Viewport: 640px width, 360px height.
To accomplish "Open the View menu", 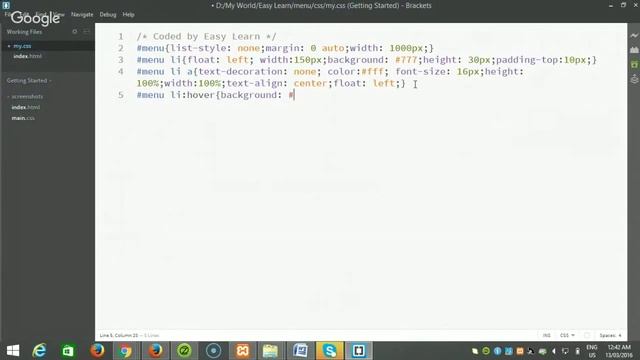I will (59, 14).
